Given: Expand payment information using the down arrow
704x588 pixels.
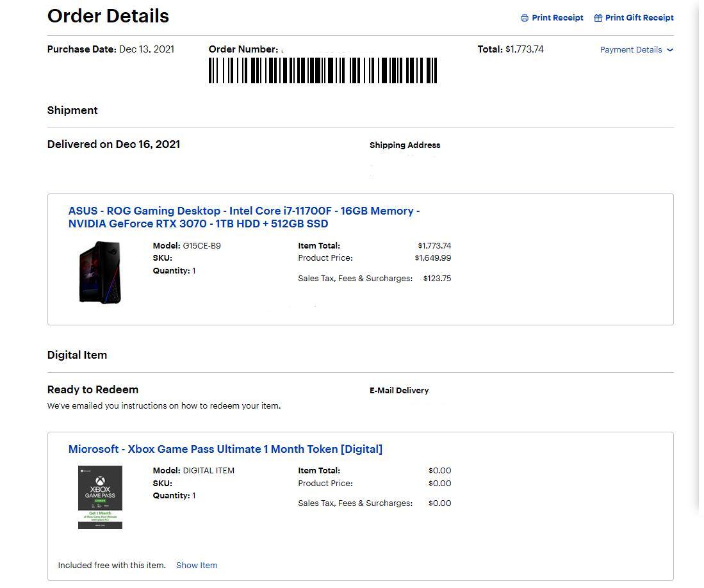Looking at the screenshot, I should (x=669, y=50).
